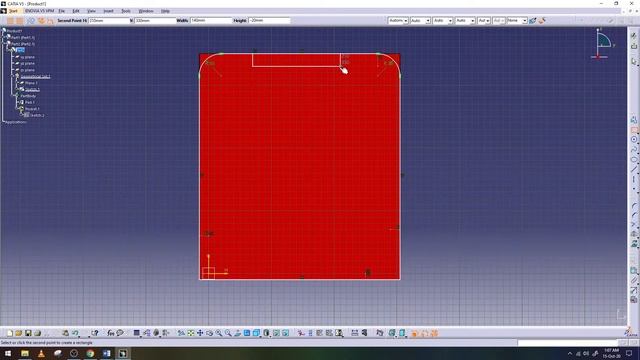Click the Normal View icon
Viewport: 640px width, 360px height.
[238, 333]
